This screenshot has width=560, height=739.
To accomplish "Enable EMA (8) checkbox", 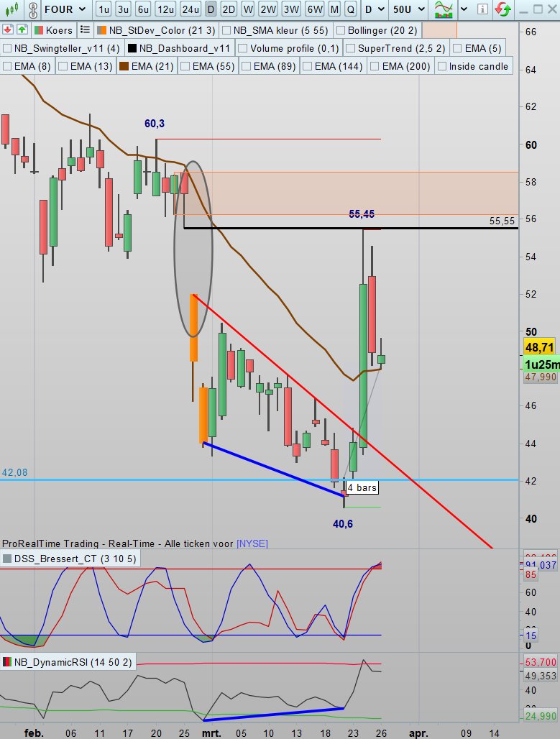I will pos(7,66).
